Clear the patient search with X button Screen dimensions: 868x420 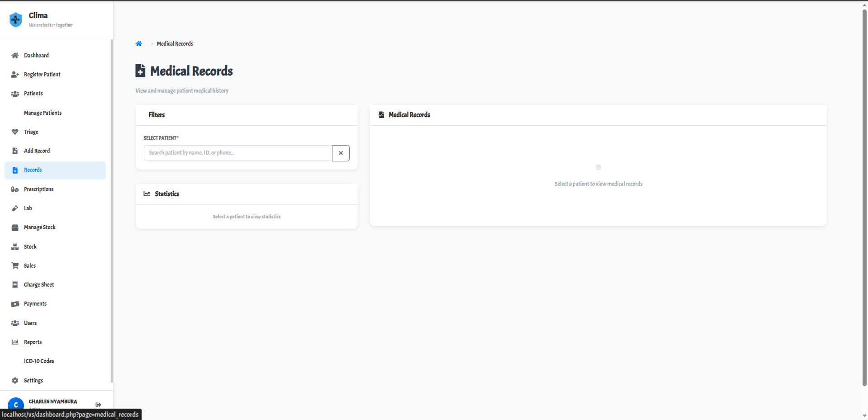pos(341,153)
